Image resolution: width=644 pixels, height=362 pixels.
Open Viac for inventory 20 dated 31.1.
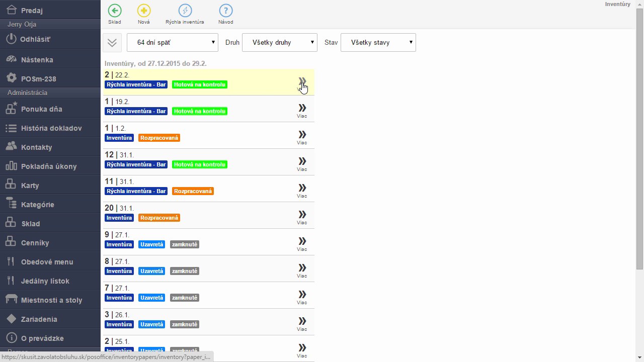[302, 217]
